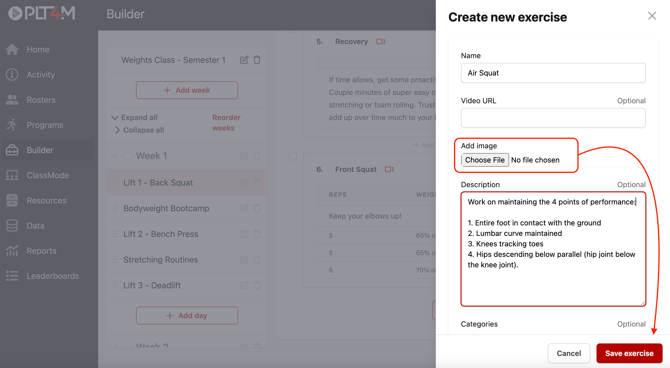Image resolution: width=670 pixels, height=368 pixels.
Task: Delete Lift 1 - Back Squat day
Action: pyautogui.click(x=257, y=183)
